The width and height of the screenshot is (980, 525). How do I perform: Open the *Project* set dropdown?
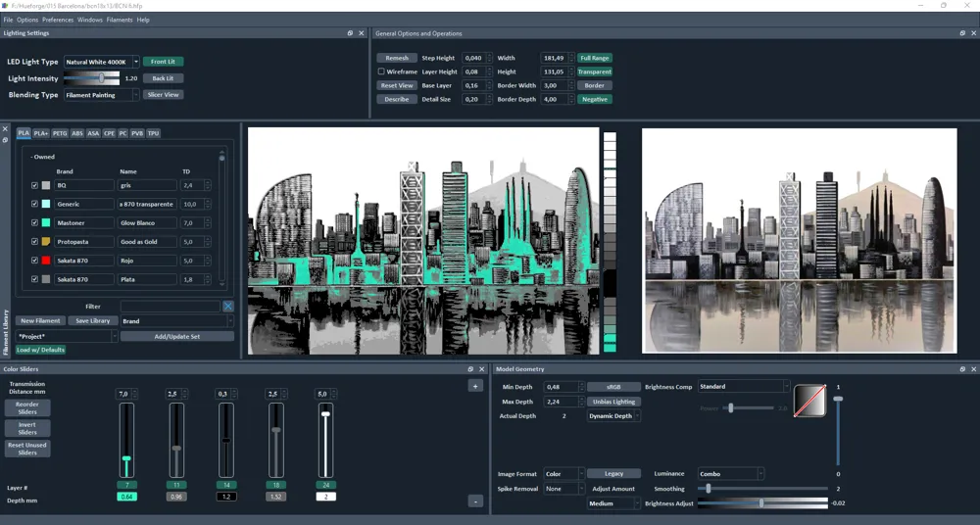click(x=67, y=336)
